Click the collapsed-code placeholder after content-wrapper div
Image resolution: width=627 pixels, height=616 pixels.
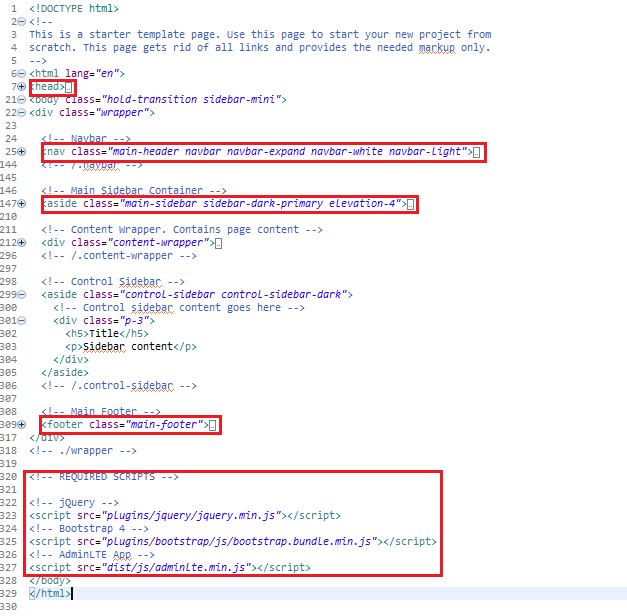click(x=219, y=243)
